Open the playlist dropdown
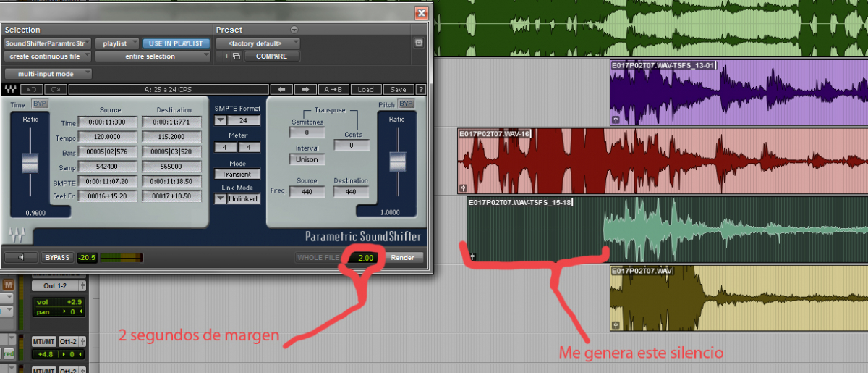Image resolution: width=868 pixels, height=373 pixels. click(116, 43)
